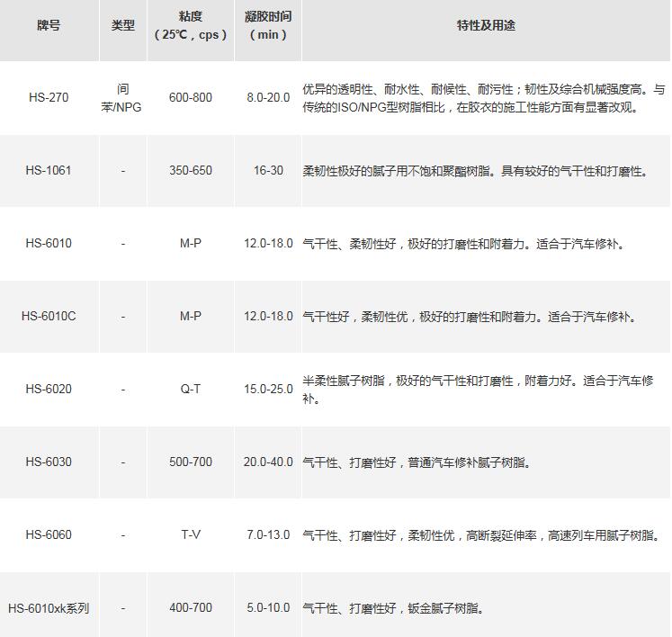The height and width of the screenshot is (637, 672).
Task: Select the 600-800 viscosity value
Action: click(x=191, y=97)
